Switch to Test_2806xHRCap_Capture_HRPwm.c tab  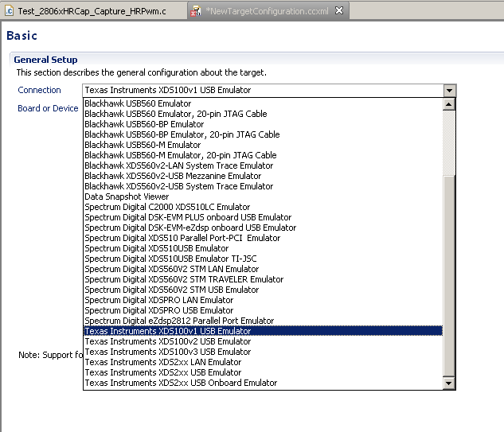(x=93, y=11)
